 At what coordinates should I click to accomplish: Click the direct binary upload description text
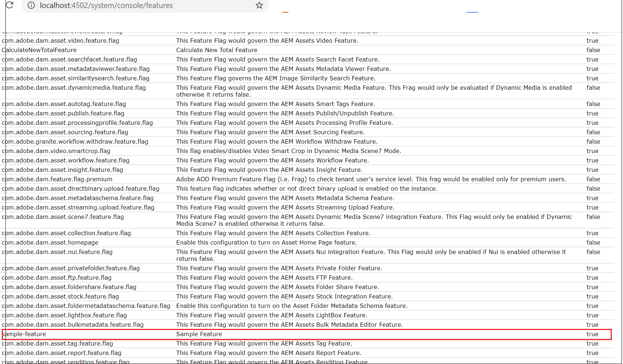coord(307,189)
